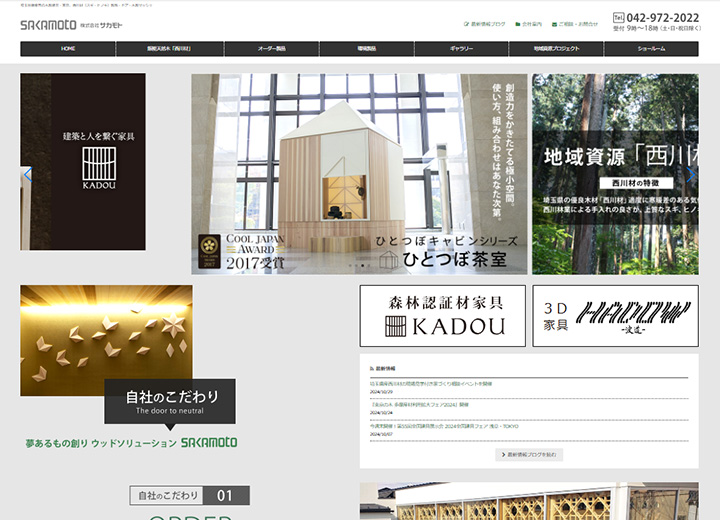The height and width of the screenshot is (520, 720).
Task: Click the 最新情報ブログ button below the news list
Action: tap(529, 454)
